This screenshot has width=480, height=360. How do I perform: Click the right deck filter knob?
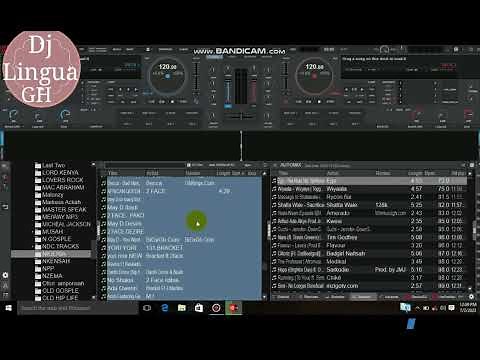[268, 116]
